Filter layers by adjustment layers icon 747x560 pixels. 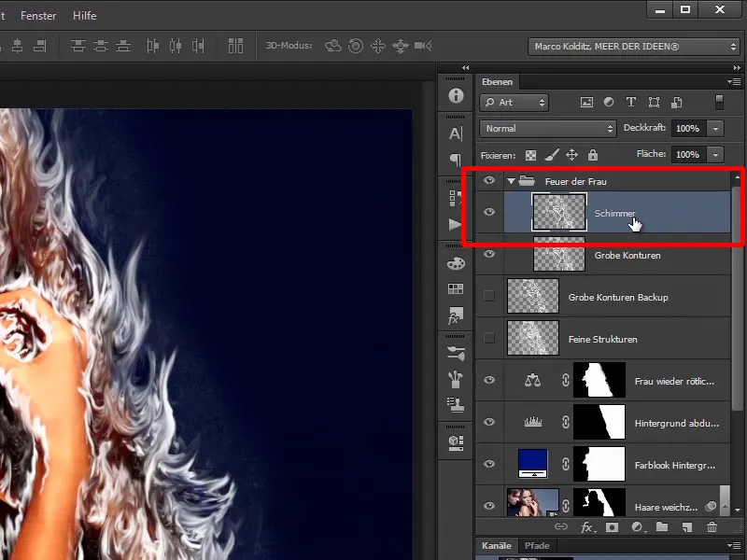tap(609, 102)
